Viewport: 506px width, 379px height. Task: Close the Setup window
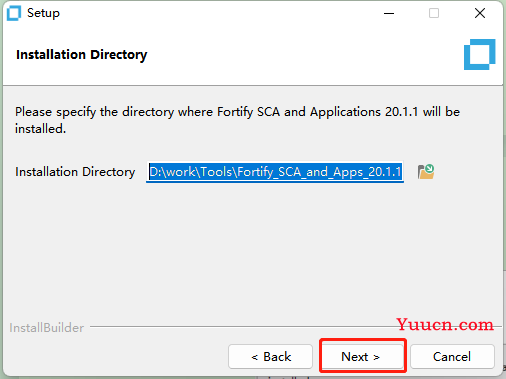click(x=480, y=13)
